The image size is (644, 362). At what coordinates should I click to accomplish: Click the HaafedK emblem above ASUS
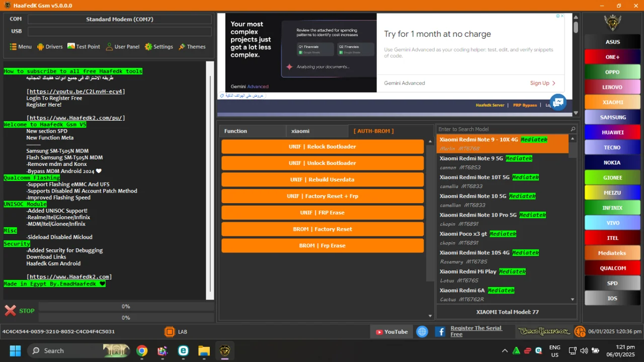pos(612,23)
